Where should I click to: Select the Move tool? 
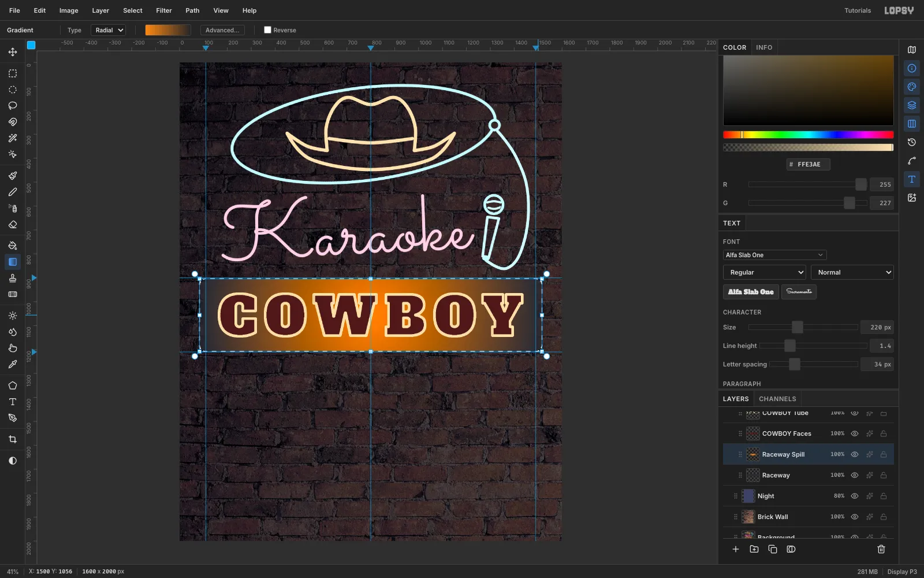click(x=12, y=52)
